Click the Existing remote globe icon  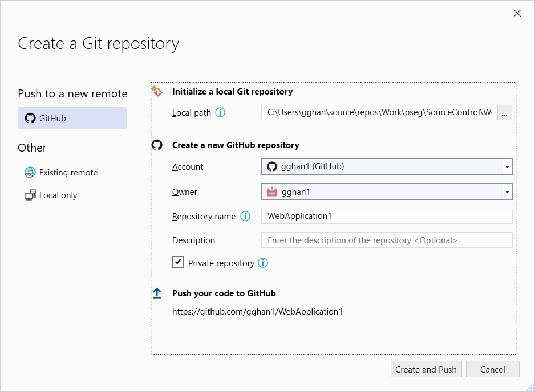pos(30,172)
